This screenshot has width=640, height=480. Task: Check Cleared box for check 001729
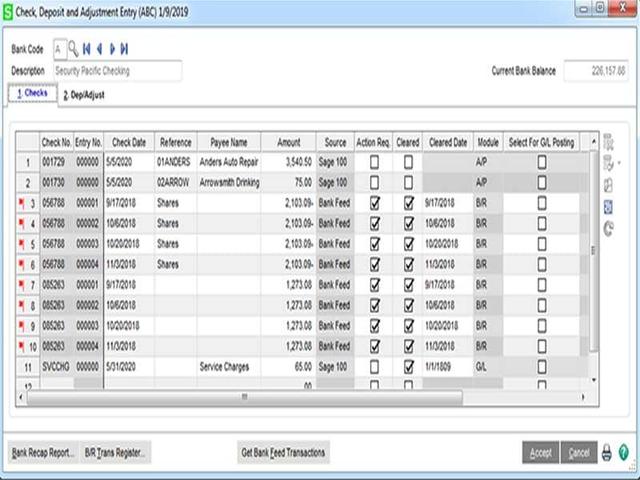click(408, 160)
